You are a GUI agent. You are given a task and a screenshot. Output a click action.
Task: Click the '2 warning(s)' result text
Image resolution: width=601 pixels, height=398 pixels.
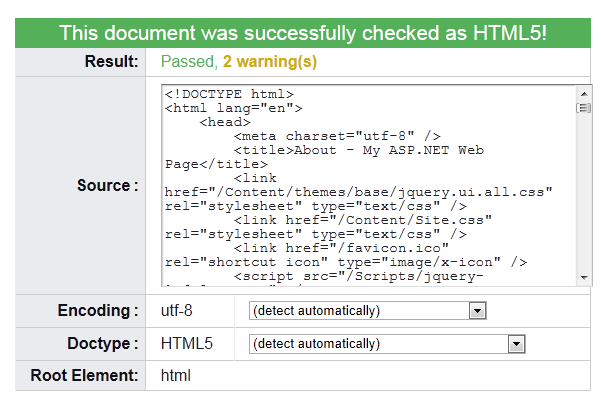(x=270, y=62)
